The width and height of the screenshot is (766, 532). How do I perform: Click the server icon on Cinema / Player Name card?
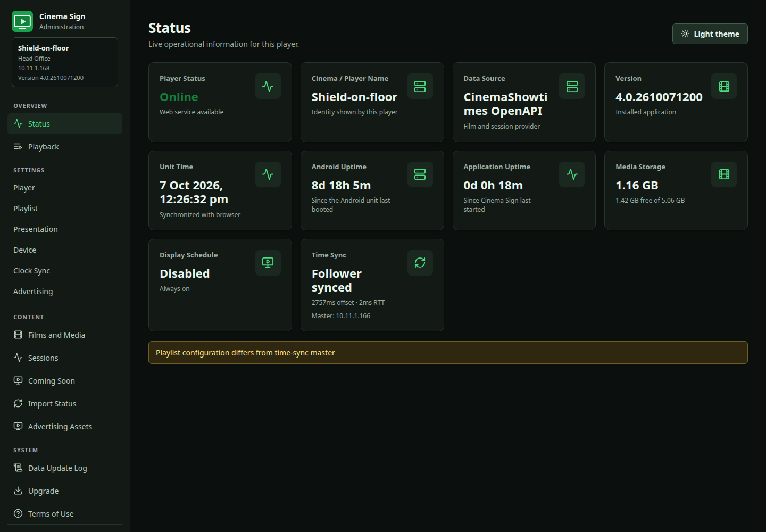pyautogui.click(x=420, y=86)
